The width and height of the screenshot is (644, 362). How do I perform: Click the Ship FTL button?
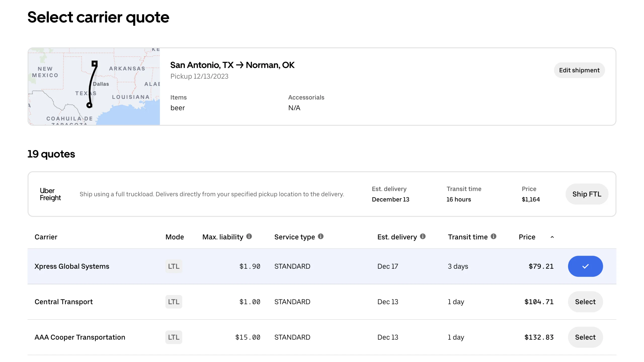pyautogui.click(x=587, y=194)
